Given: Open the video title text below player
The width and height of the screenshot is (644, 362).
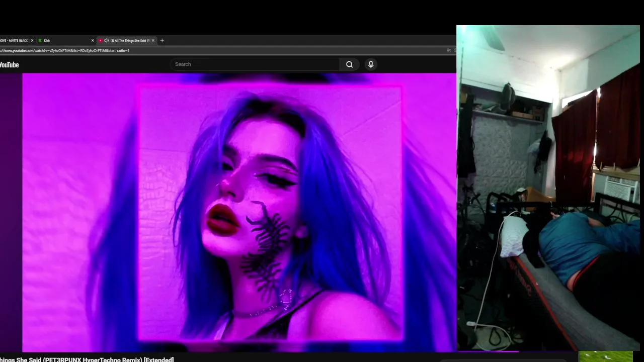Looking at the screenshot, I should point(87,359).
